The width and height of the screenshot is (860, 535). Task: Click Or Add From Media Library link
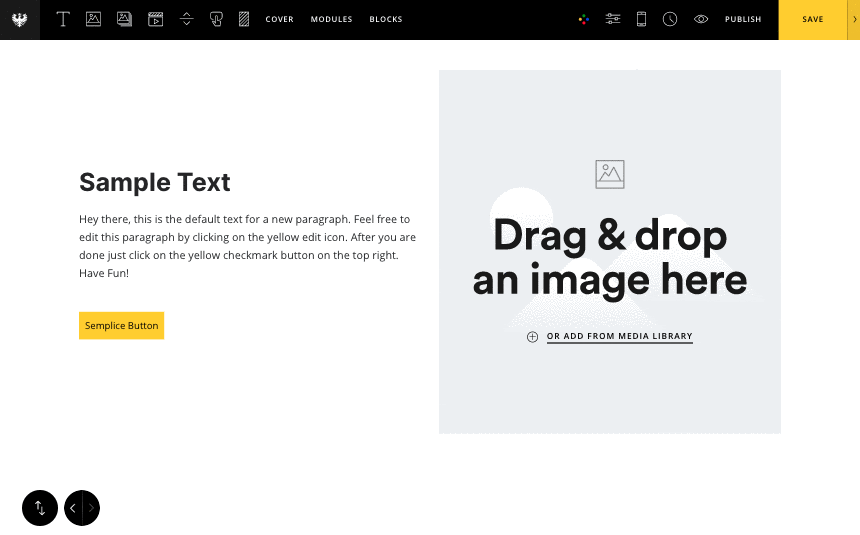619,336
